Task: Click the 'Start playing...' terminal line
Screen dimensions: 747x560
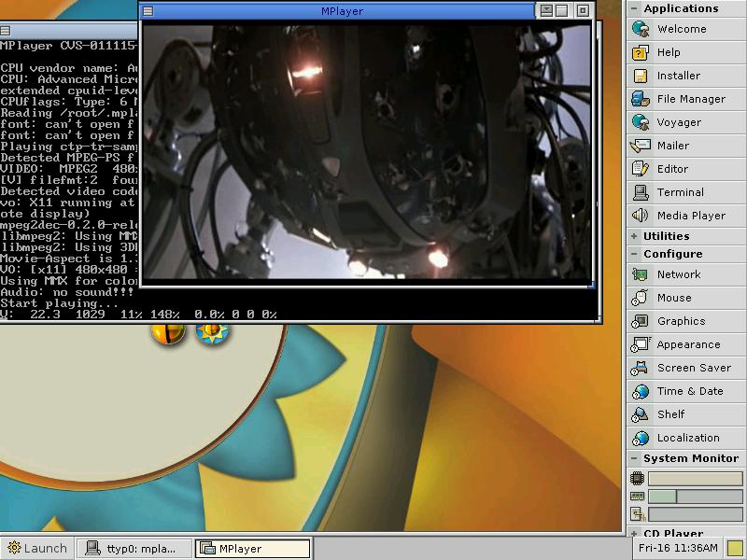Action: tap(60, 303)
